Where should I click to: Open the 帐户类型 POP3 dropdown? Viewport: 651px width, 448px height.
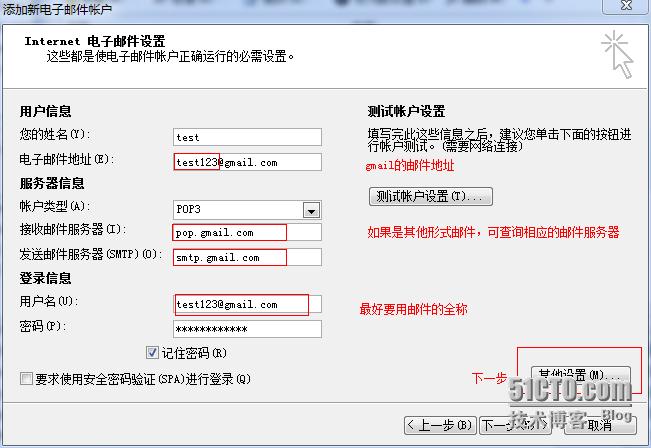[x=311, y=211]
